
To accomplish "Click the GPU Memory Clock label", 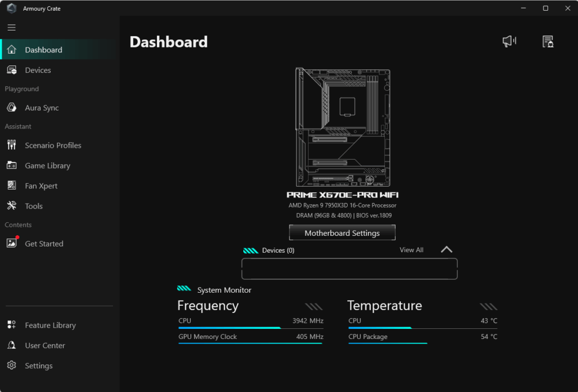I will [x=208, y=336].
